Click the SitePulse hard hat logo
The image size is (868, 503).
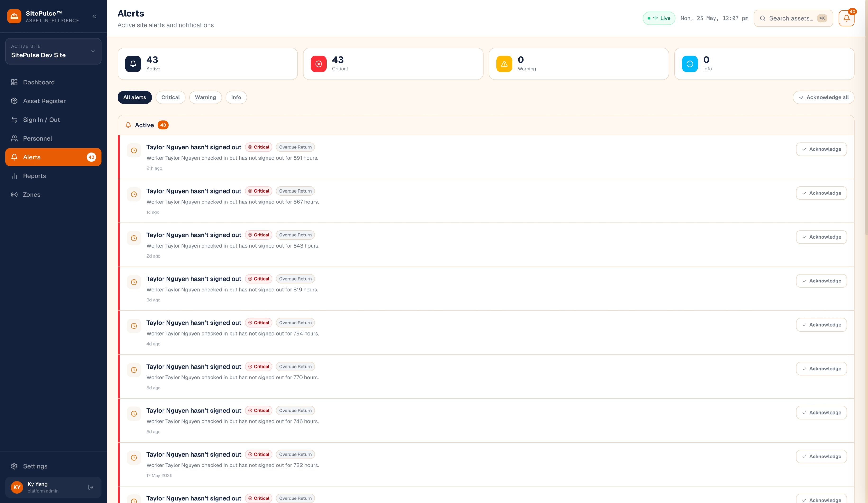click(x=14, y=16)
